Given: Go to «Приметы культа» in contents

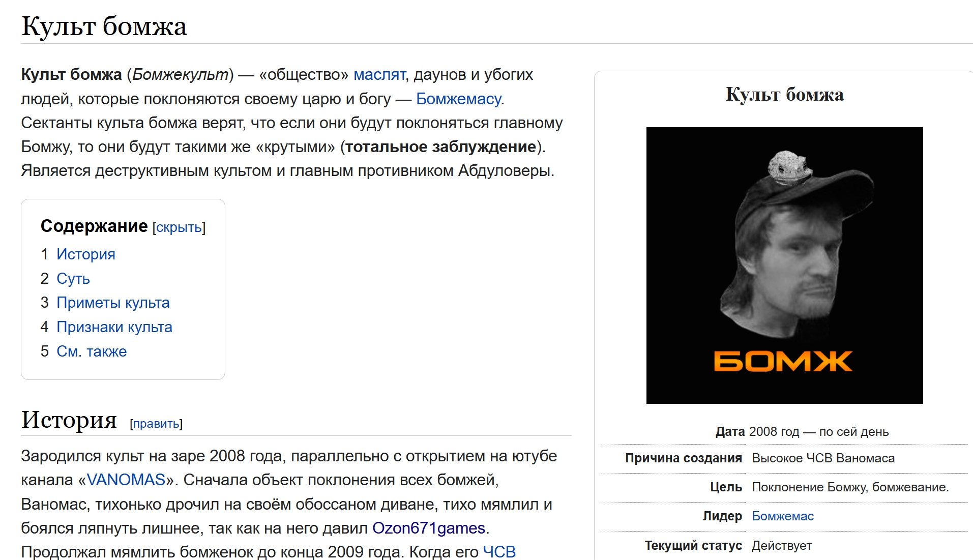Looking at the screenshot, I should [113, 303].
